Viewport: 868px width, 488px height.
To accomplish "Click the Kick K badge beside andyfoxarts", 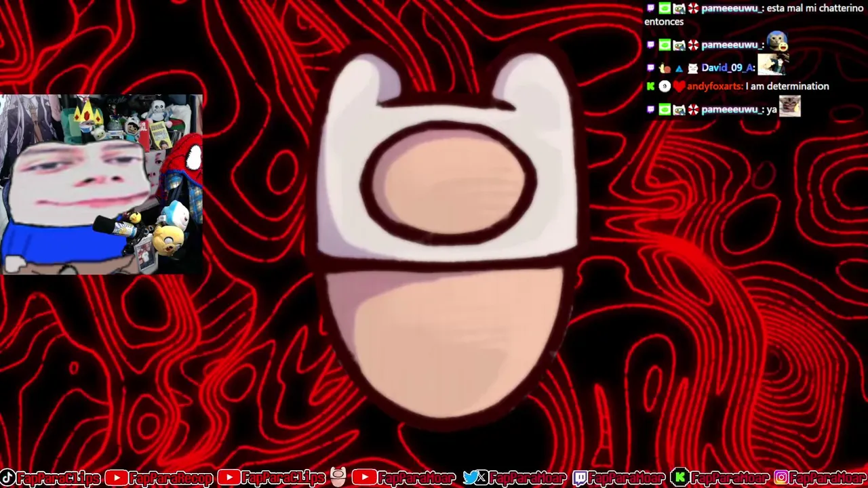I will tap(651, 86).
